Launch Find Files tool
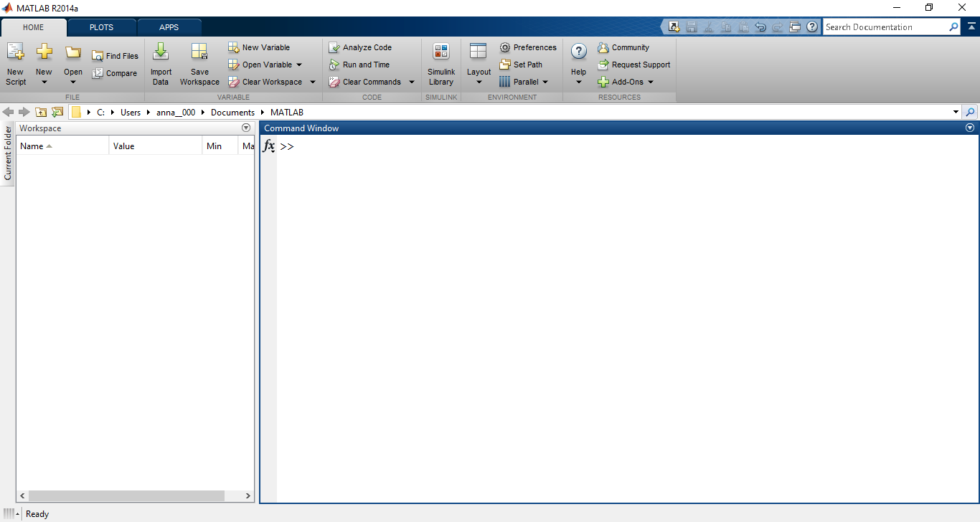The image size is (980, 522). click(x=115, y=56)
